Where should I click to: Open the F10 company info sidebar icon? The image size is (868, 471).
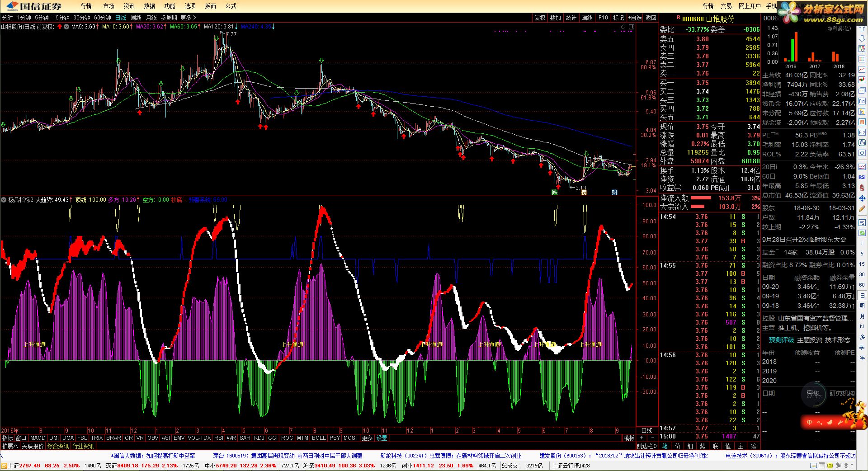pyautogui.click(x=862, y=101)
